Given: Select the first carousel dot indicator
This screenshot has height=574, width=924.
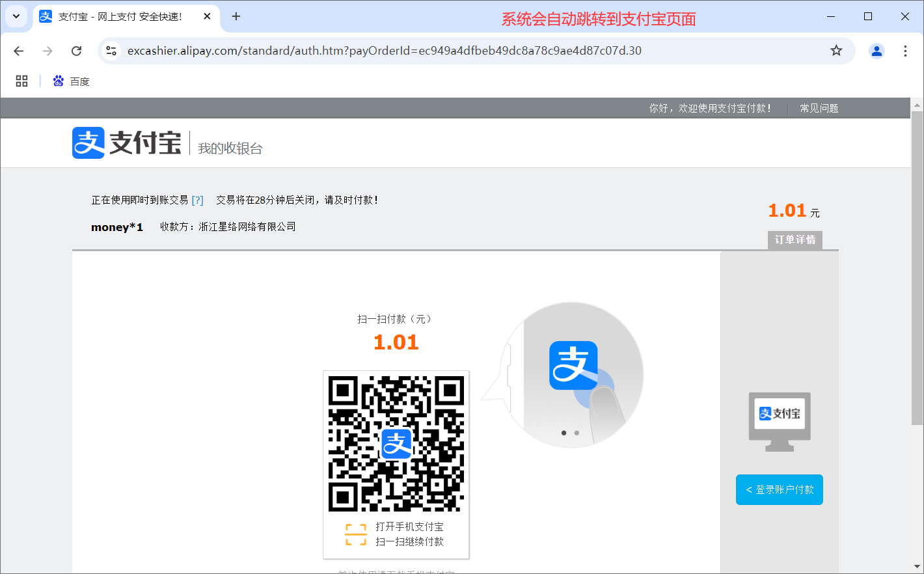Looking at the screenshot, I should point(564,433).
